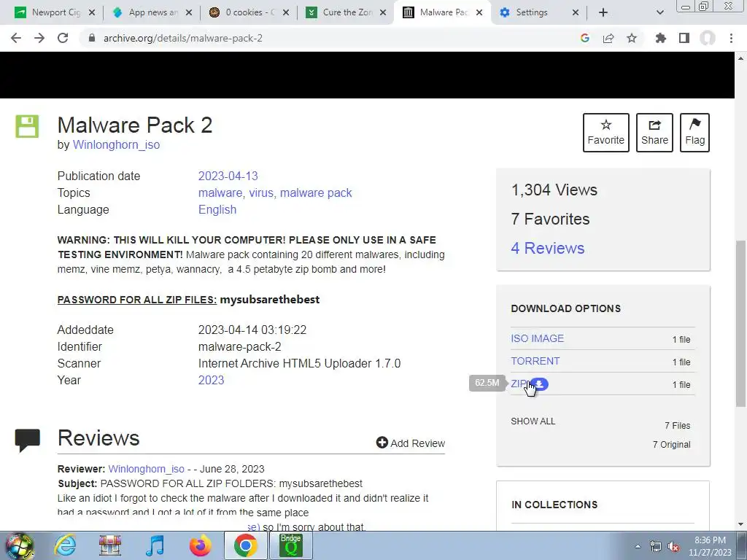This screenshot has width=747, height=560.
Task: Open the network tray icon
Action: 656,546
